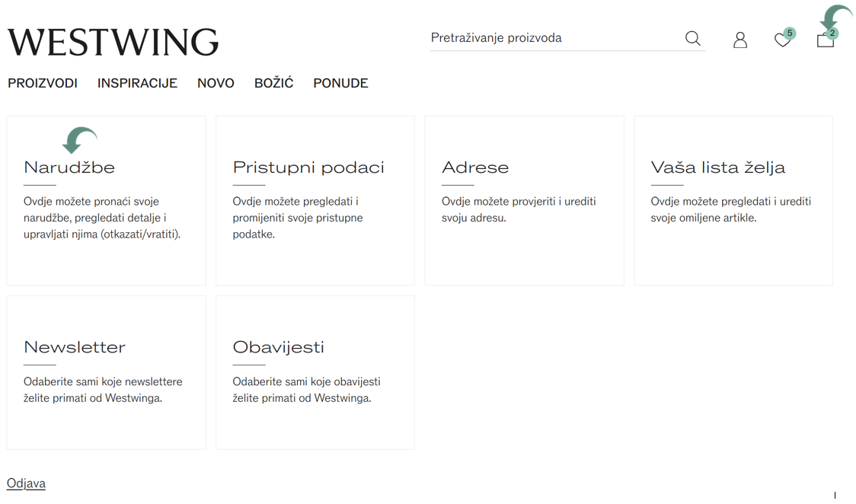Select the BOŽIĆ menu item
This screenshot has width=856, height=504.
[273, 83]
